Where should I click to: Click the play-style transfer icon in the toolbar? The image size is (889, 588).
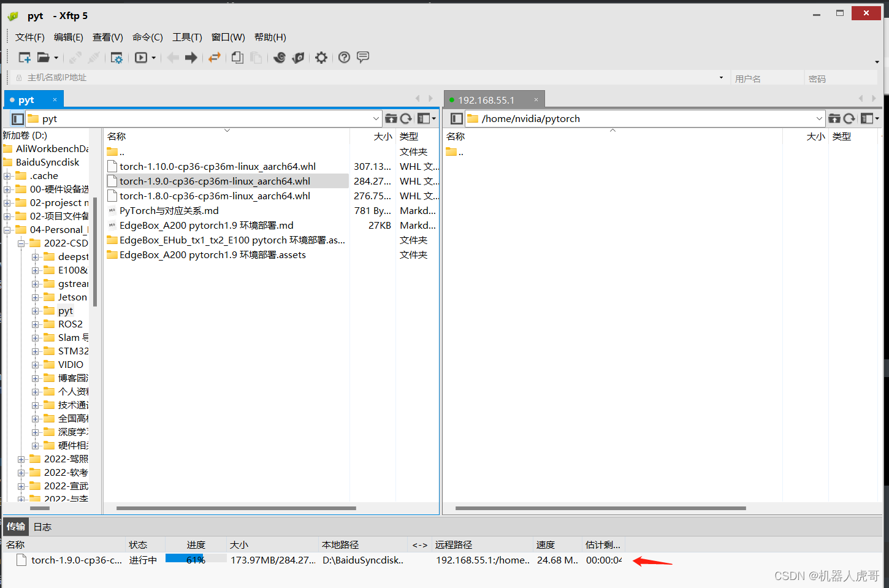pos(141,58)
